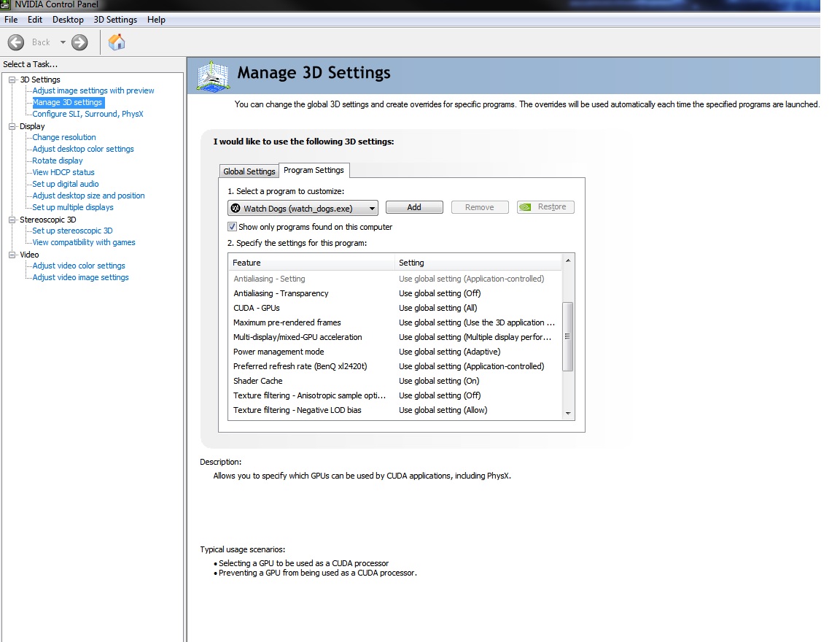Click the Watch Dogs program icon
840x642 pixels.
pyautogui.click(x=236, y=208)
